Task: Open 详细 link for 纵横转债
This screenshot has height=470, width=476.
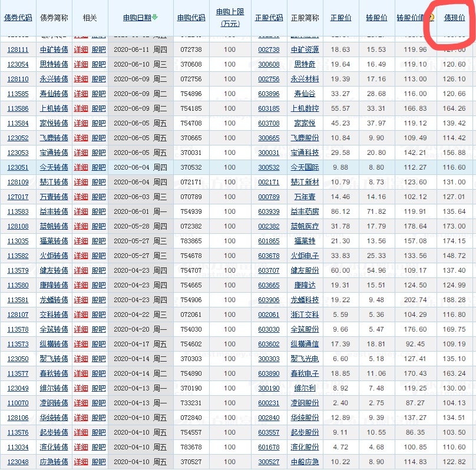Action: 81,344
